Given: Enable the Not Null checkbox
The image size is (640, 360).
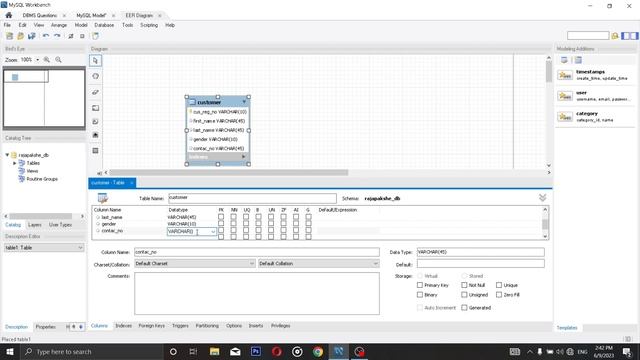Looking at the screenshot, I should (464, 285).
